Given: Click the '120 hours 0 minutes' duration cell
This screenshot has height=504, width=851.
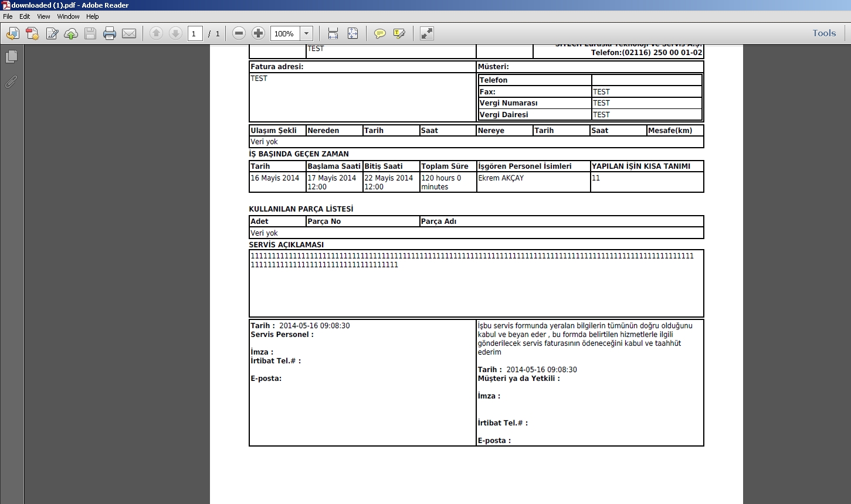Looking at the screenshot, I should tap(448, 182).
